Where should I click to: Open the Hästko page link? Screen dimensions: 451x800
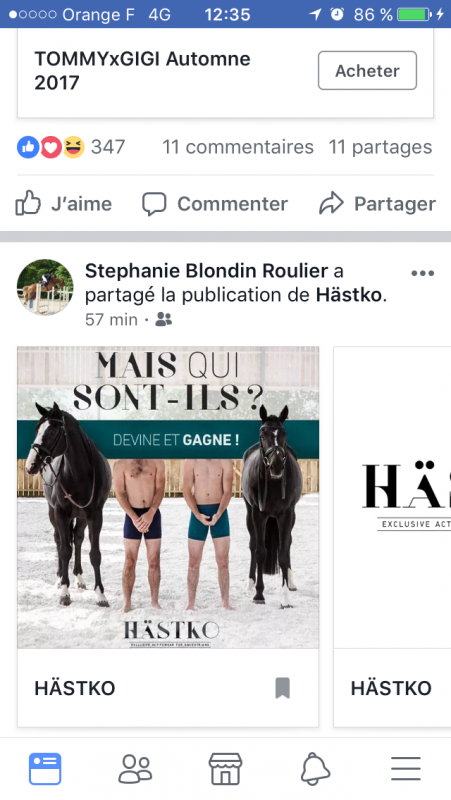[x=349, y=295]
